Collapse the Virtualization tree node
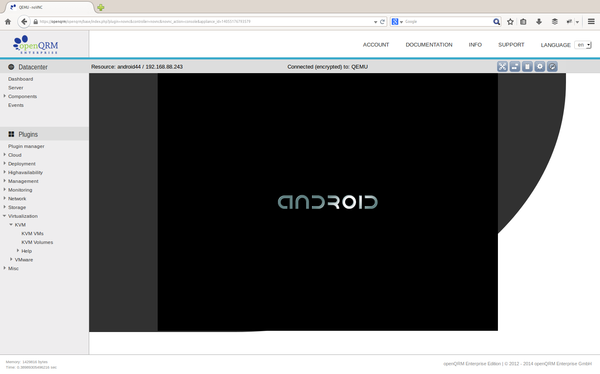The width and height of the screenshot is (600, 374). click(5, 216)
